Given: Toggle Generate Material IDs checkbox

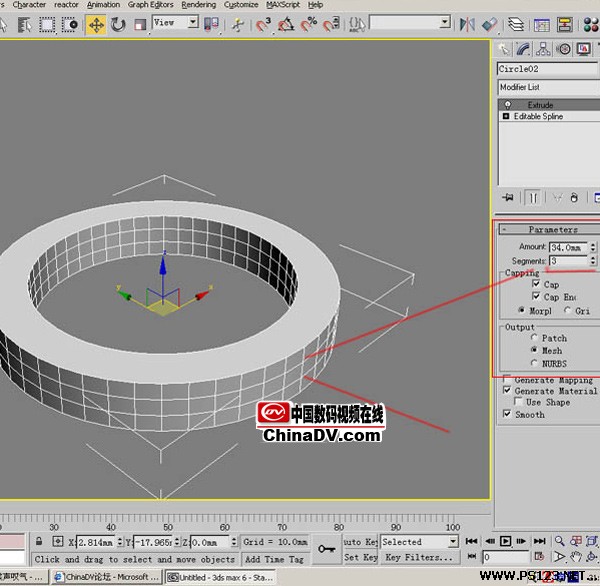Looking at the screenshot, I should [507, 390].
